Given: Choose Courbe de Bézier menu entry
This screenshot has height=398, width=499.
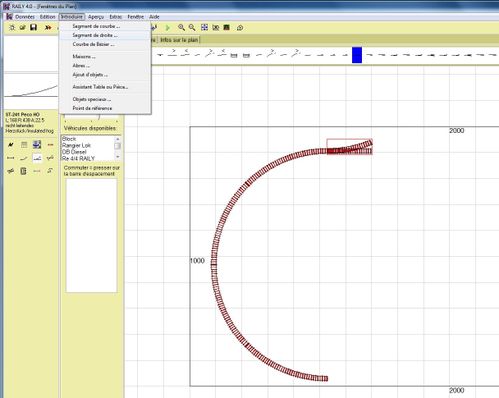Looking at the screenshot, I should [93, 44].
